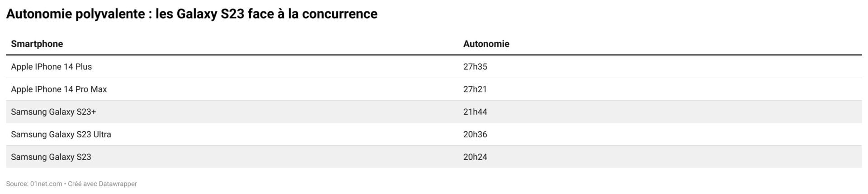
Task: Click the 21h44 autonomy value
Action: 475,112
